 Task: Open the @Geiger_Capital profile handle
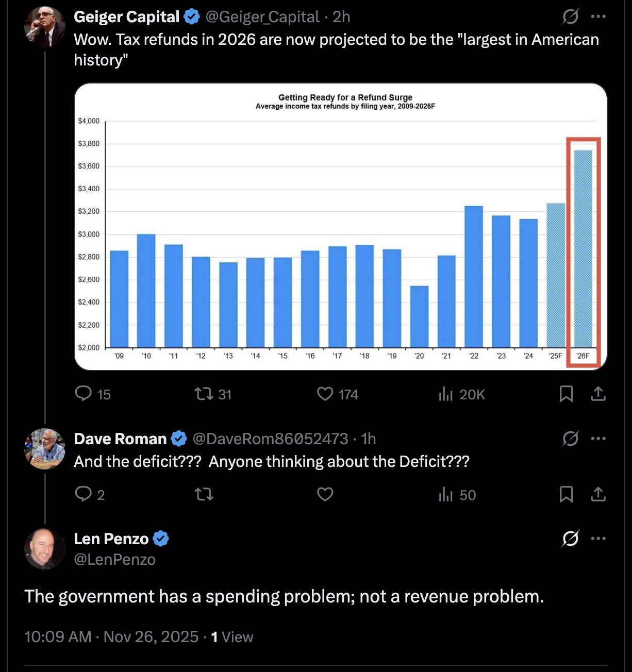262,17
